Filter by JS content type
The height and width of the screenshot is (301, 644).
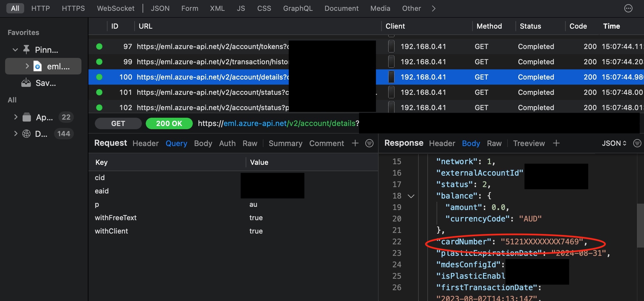tap(241, 8)
